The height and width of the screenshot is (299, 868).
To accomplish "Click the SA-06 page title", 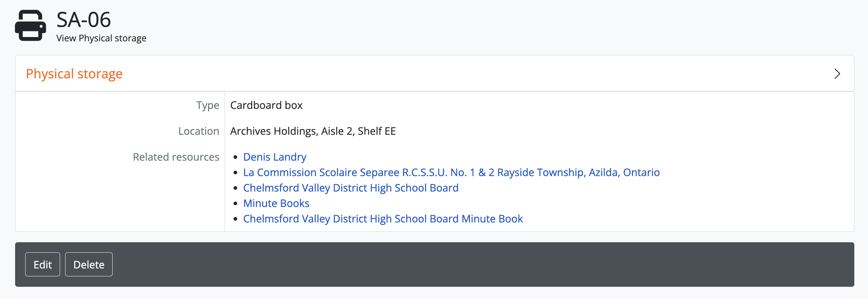I will click(x=83, y=19).
